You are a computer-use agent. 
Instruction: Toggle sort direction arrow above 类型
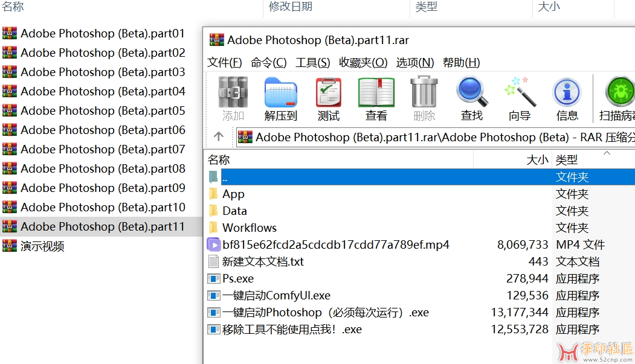[x=607, y=153]
